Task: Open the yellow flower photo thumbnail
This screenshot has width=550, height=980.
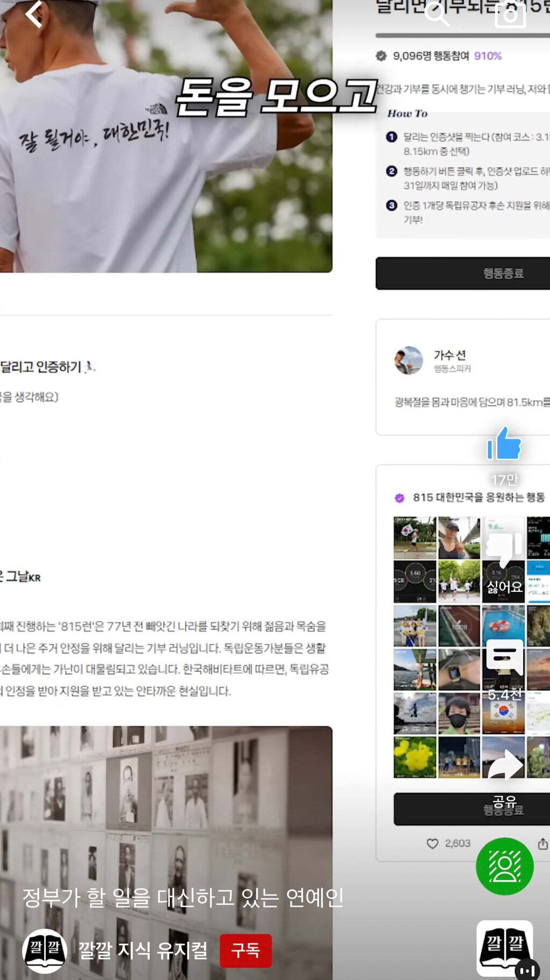Action: (x=415, y=757)
